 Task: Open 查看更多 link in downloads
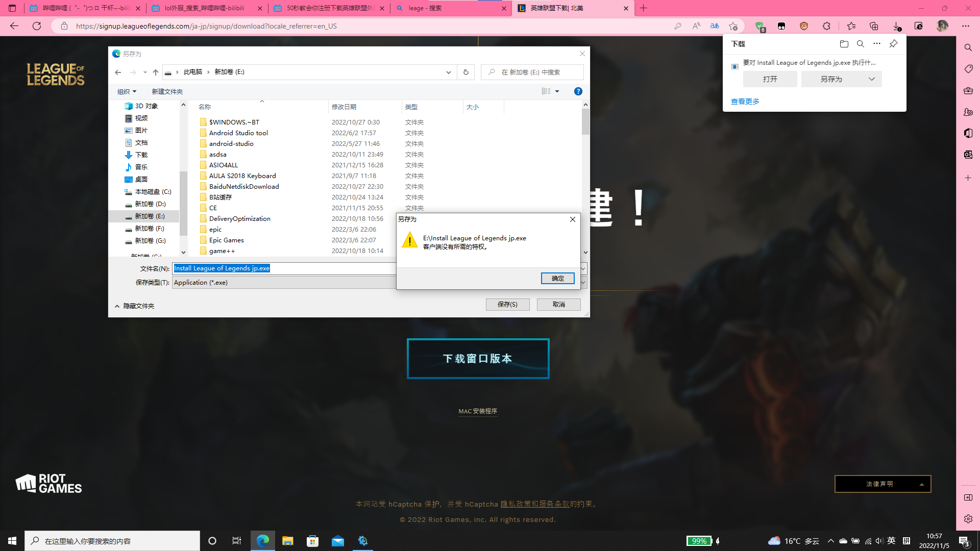pos(745,102)
